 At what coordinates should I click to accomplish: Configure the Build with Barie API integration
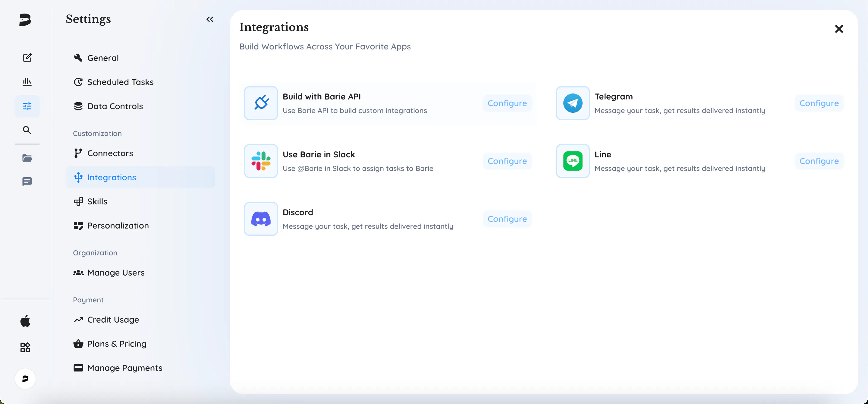coord(507,103)
